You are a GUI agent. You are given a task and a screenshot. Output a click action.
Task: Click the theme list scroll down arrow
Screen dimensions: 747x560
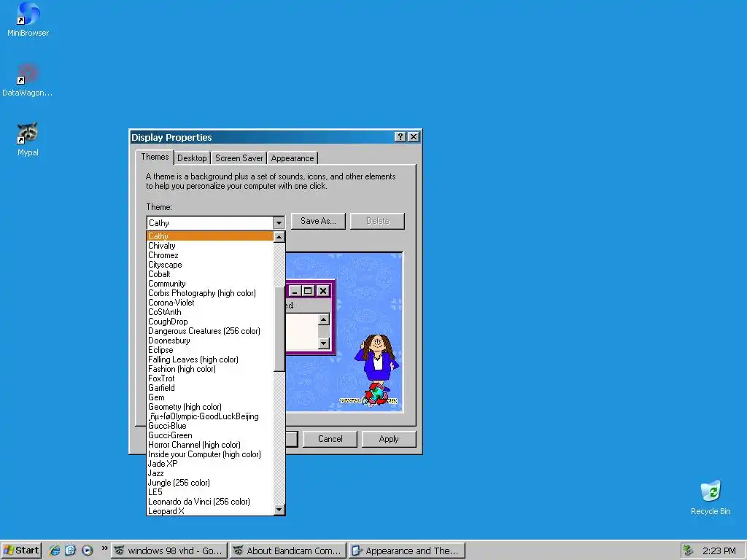[x=279, y=510]
